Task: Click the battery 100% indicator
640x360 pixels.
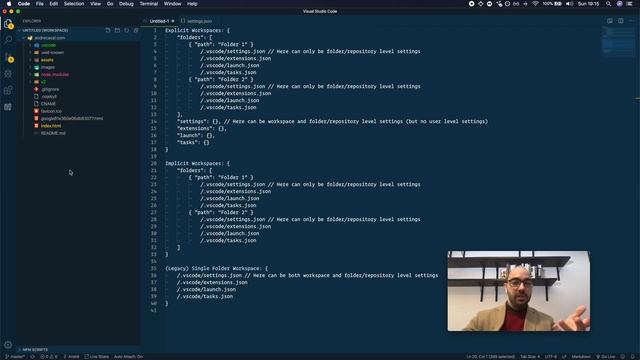Action: coord(552,4)
